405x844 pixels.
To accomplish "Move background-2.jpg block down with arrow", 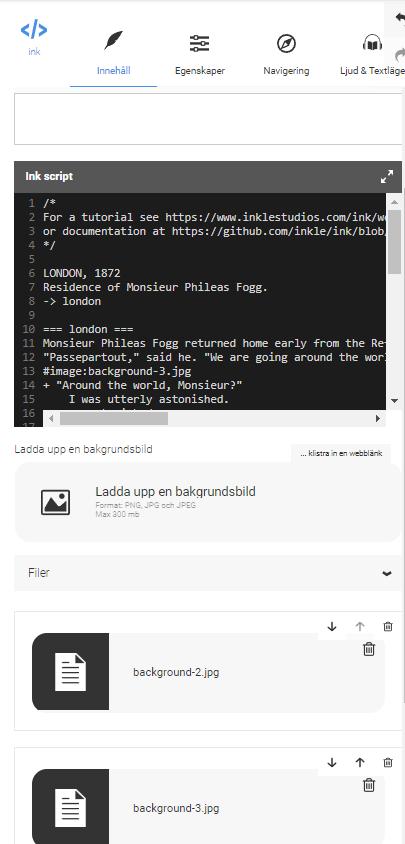I will click(x=332, y=627).
